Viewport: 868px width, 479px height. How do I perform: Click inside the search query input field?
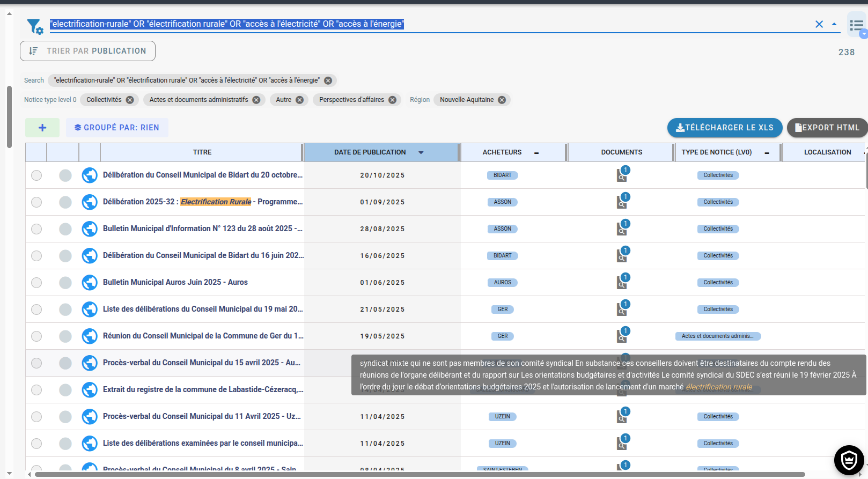coord(429,24)
